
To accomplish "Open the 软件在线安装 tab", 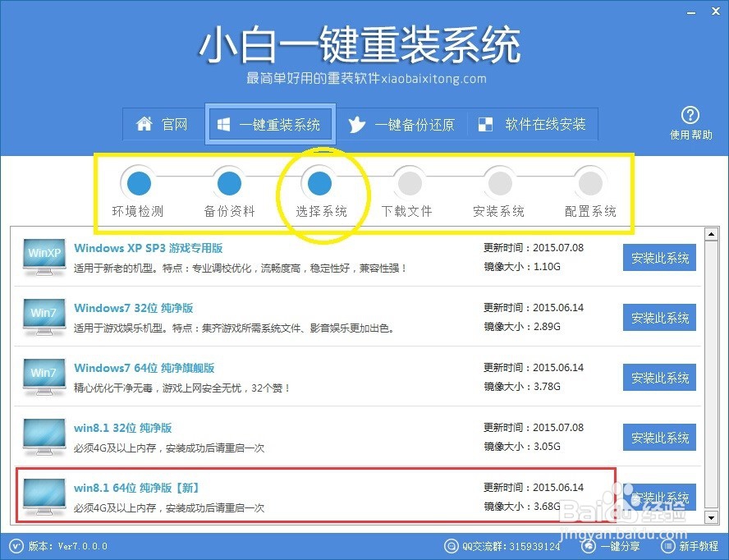I will click(x=533, y=125).
